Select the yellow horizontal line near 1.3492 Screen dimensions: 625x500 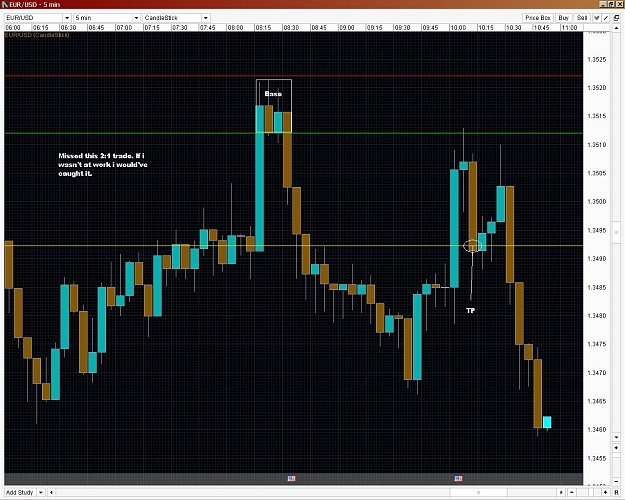293,245
